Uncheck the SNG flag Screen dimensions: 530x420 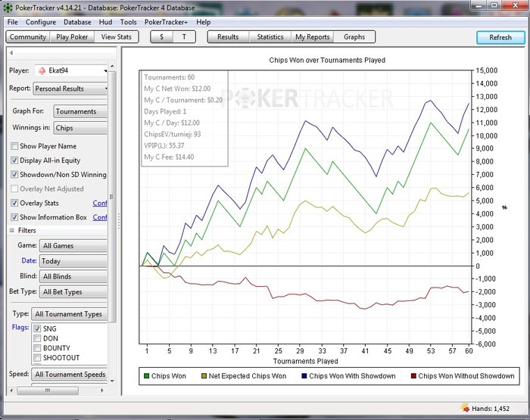click(37, 328)
